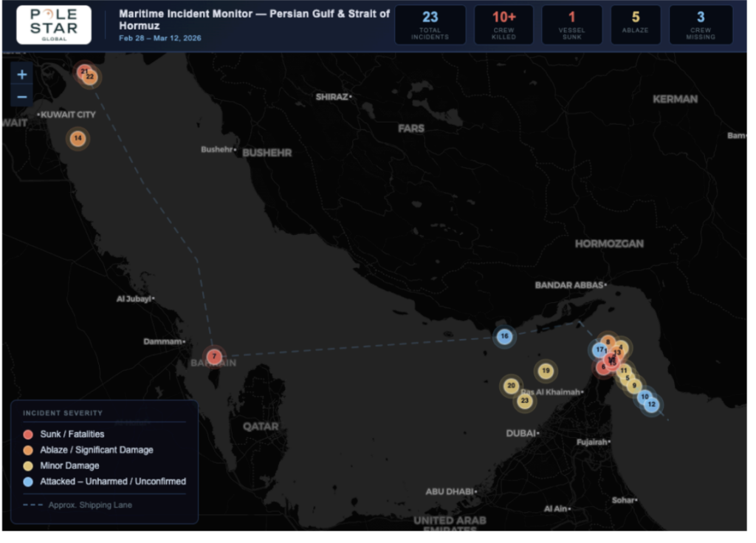Select incident marker 23 north of Dubai
Image resolution: width=756 pixels, height=543 pixels.
click(525, 401)
